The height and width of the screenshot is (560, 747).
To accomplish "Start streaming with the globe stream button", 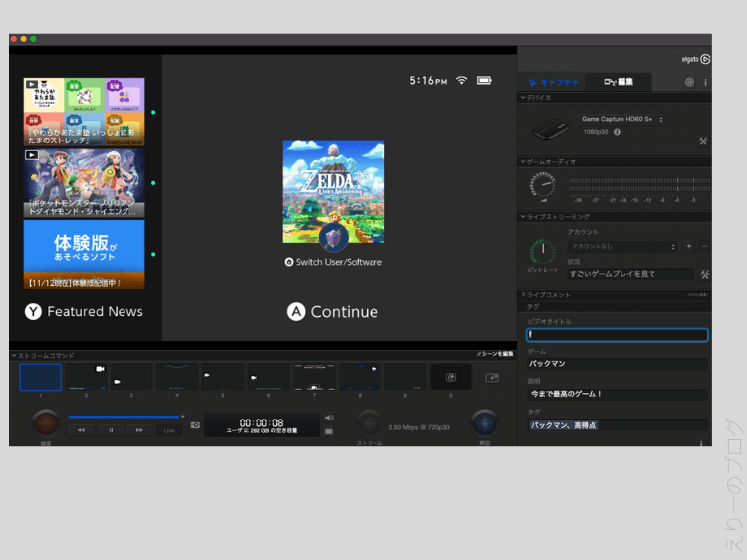I will coord(370,423).
